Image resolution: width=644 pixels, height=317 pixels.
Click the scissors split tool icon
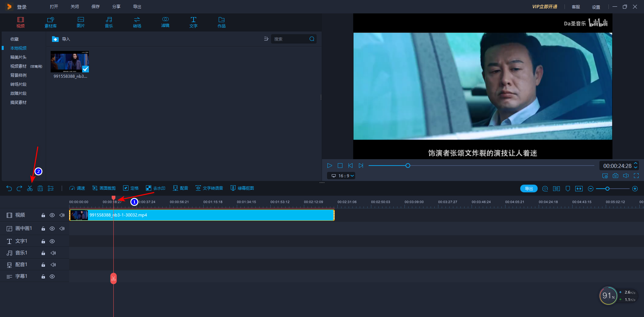click(30, 188)
